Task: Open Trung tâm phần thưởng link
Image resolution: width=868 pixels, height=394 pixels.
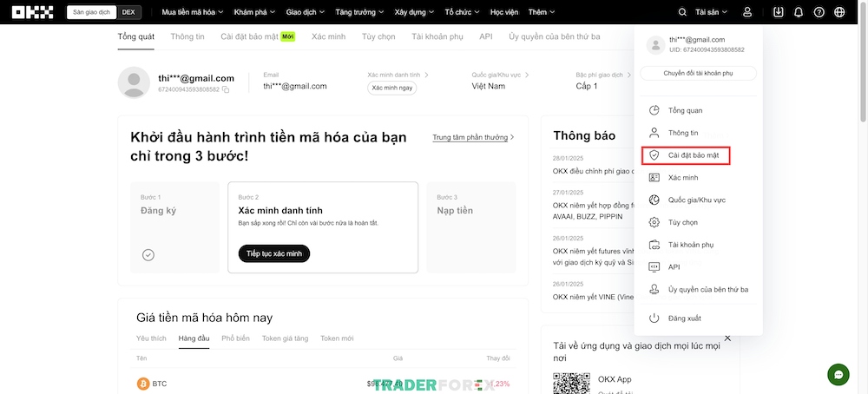Action: click(473, 137)
